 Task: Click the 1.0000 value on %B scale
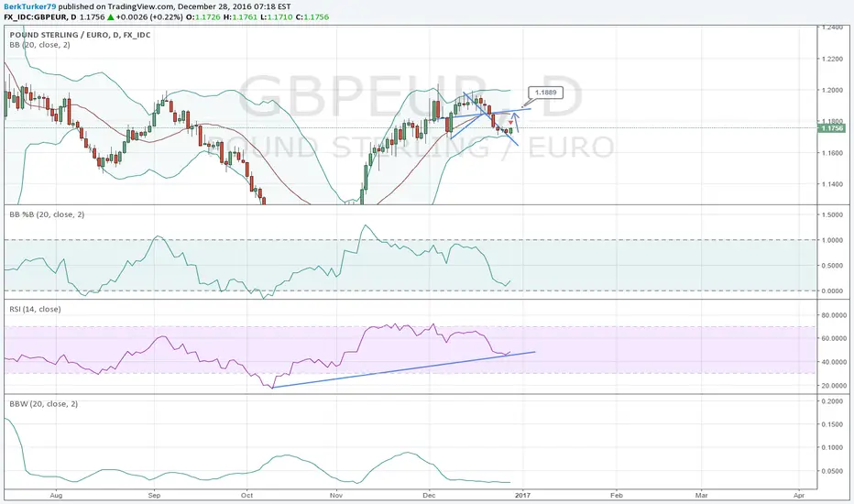(x=833, y=240)
